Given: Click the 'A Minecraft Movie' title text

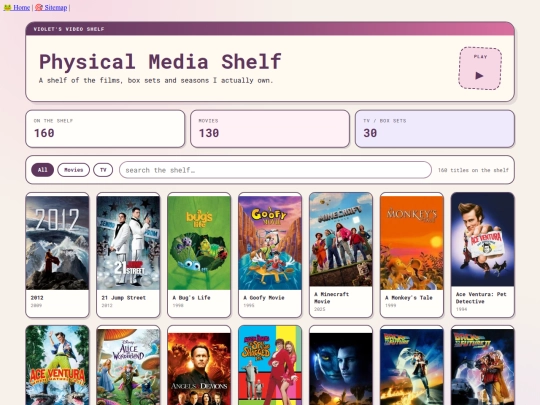Looking at the screenshot, I should 332,298.
